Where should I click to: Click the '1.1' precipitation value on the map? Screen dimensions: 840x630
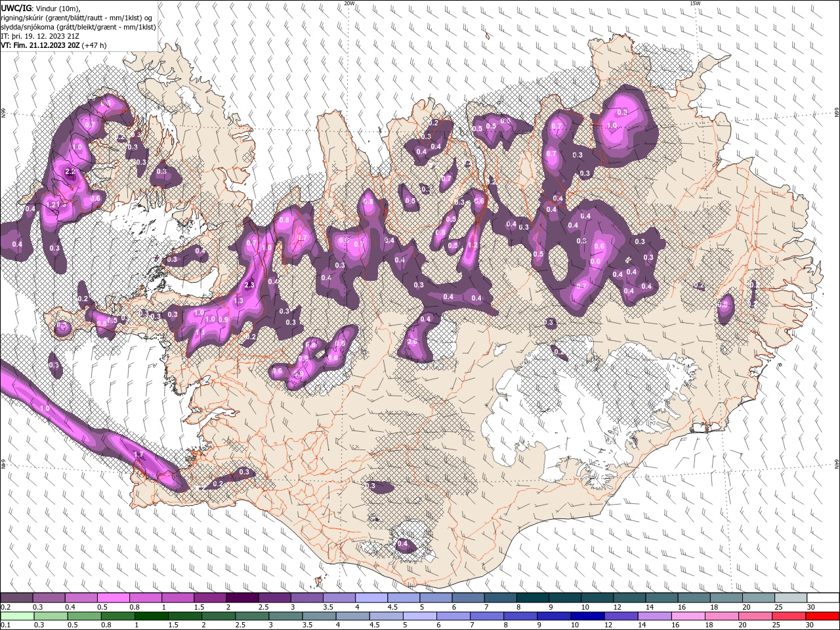click(x=200, y=332)
